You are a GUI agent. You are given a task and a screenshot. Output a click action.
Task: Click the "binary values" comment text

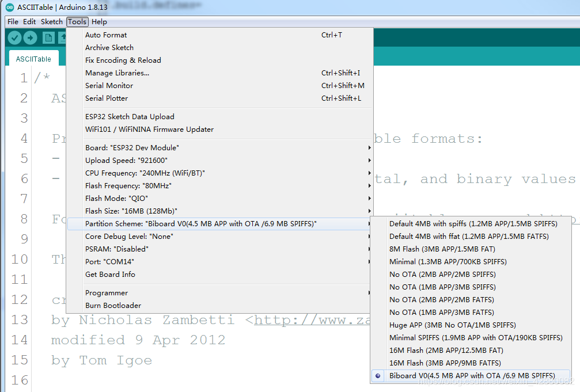[x=516, y=180]
